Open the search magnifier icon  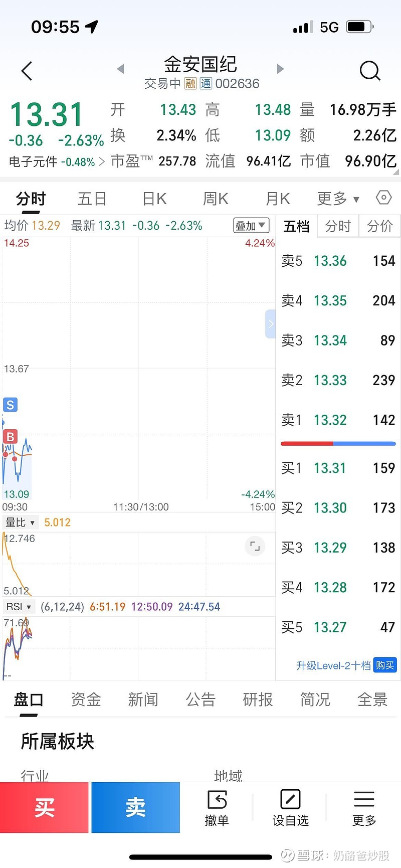370,71
